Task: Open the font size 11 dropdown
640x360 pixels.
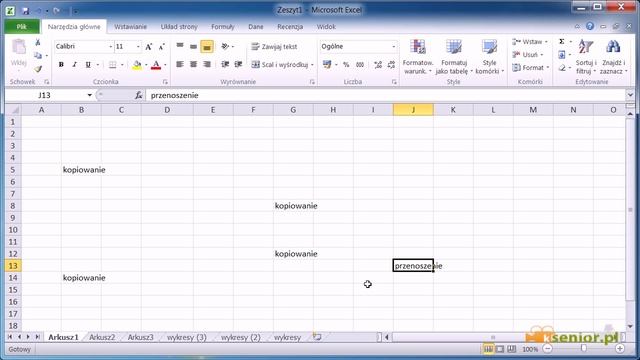Action: pyautogui.click(x=138, y=47)
